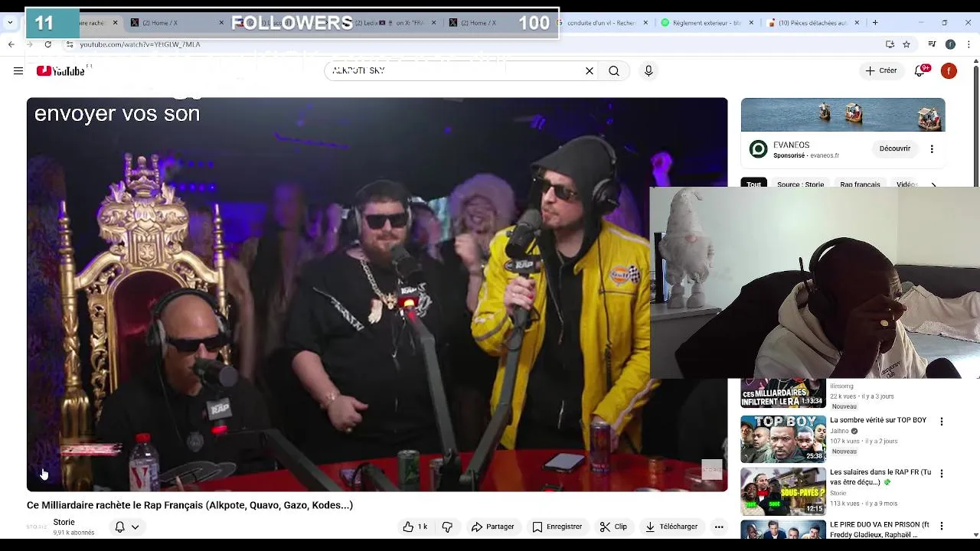Open the Créer menu
This screenshot has height=551, width=980.
[880, 70]
